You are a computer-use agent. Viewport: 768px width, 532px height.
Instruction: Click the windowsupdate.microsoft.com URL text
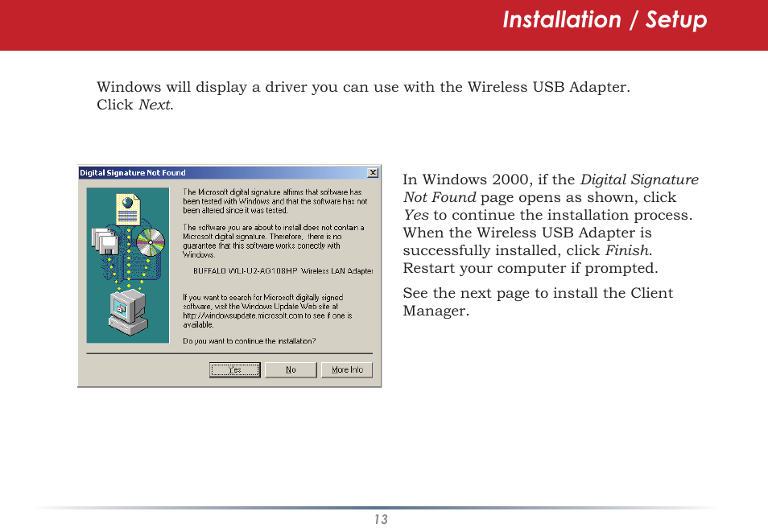point(243,316)
